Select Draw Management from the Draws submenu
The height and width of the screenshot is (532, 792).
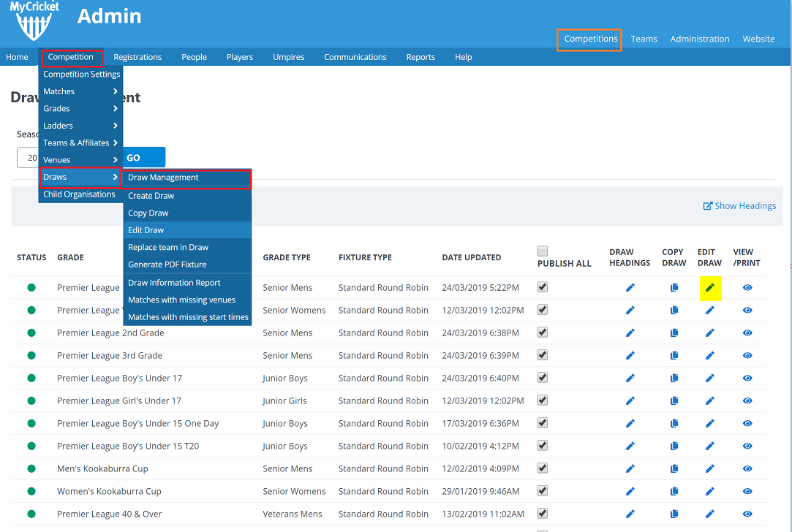(x=187, y=178)
